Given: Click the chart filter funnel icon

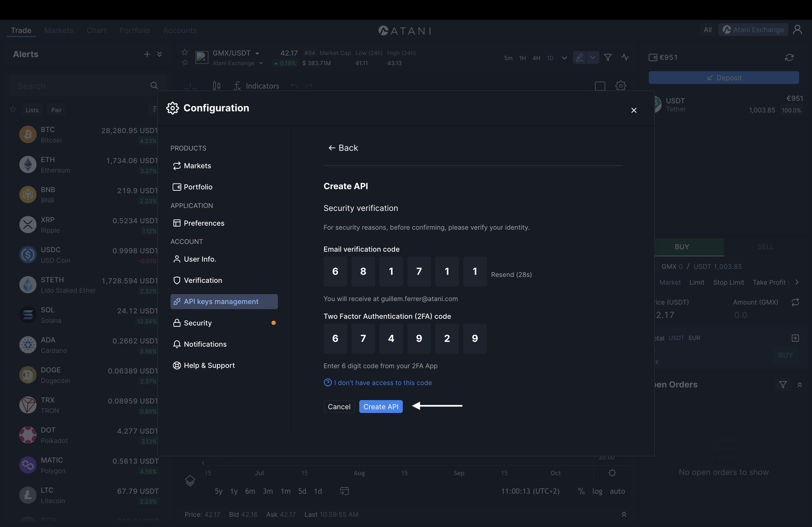Looking at the screenshot, I should pyautogui.click(x=608, y=57).
